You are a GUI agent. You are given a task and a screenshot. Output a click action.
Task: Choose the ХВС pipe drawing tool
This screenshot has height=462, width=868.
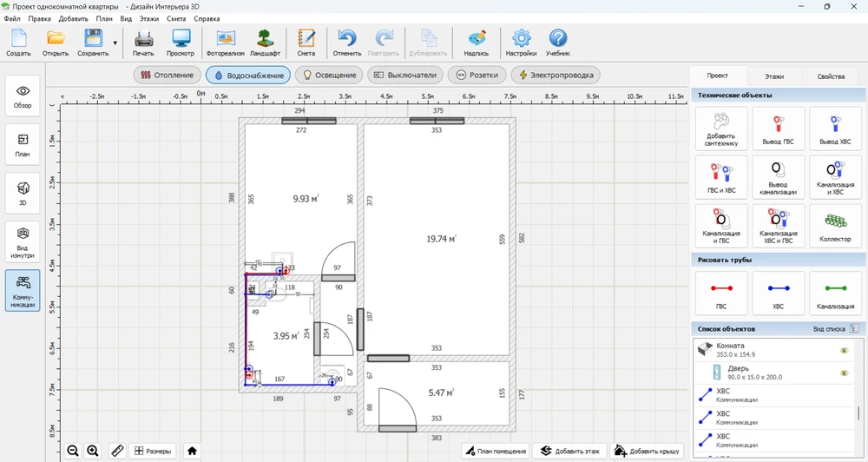pos(778,292)
